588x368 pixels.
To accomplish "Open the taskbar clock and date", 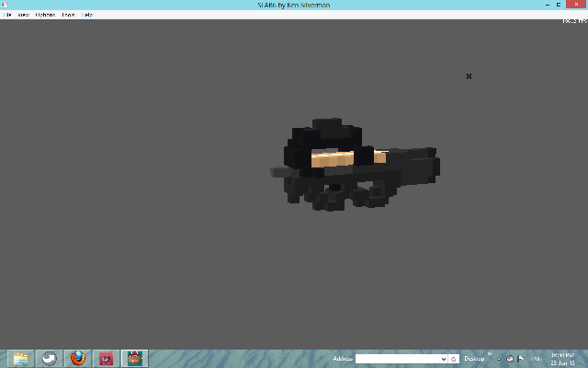I will click(562, 359).
